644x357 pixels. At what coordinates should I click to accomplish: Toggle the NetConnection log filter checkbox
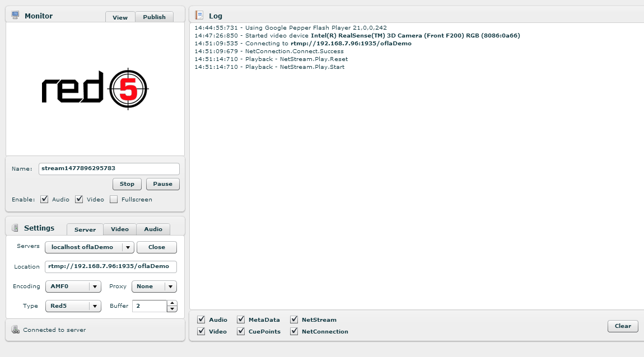[294, 331]
